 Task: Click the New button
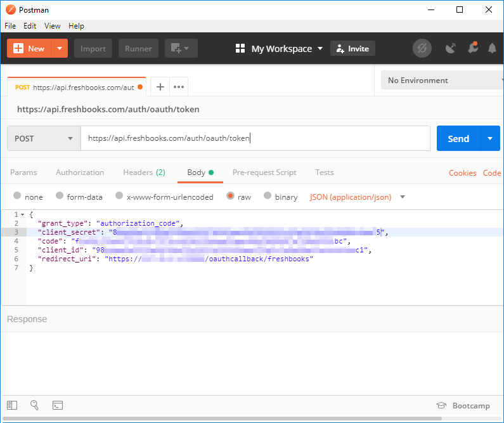(29, 48)
